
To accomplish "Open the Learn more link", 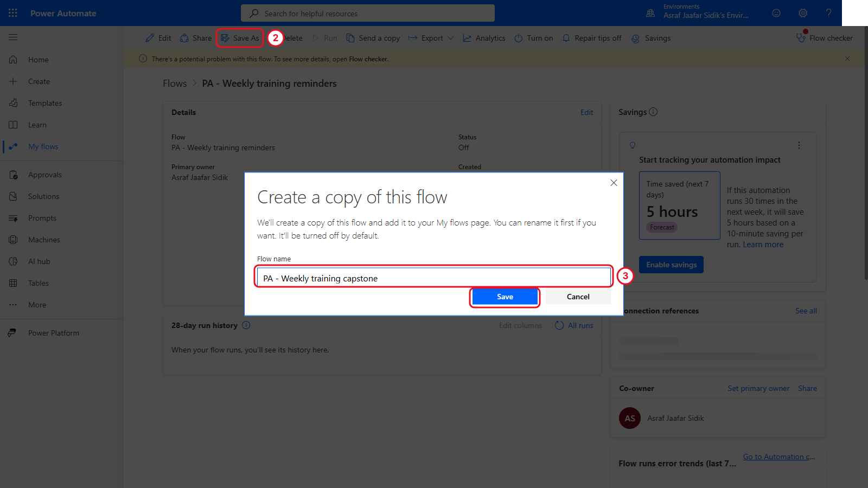I will coord(763,245).
